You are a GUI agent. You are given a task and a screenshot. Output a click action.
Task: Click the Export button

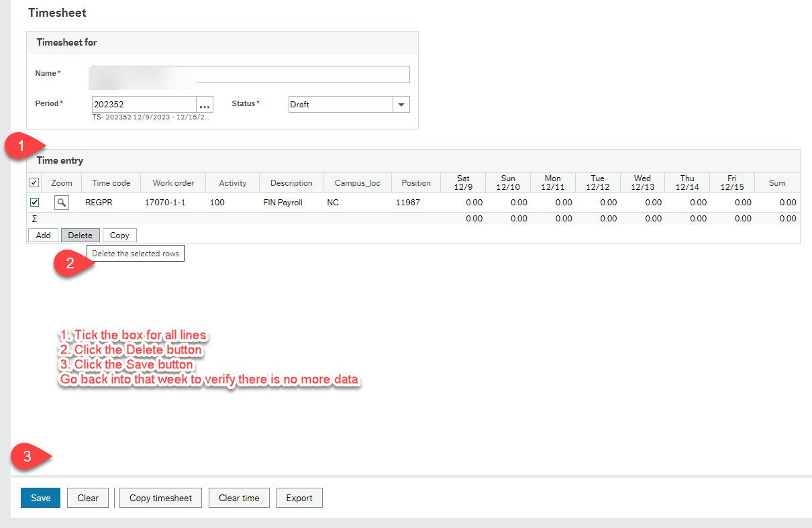click(299, 498)
